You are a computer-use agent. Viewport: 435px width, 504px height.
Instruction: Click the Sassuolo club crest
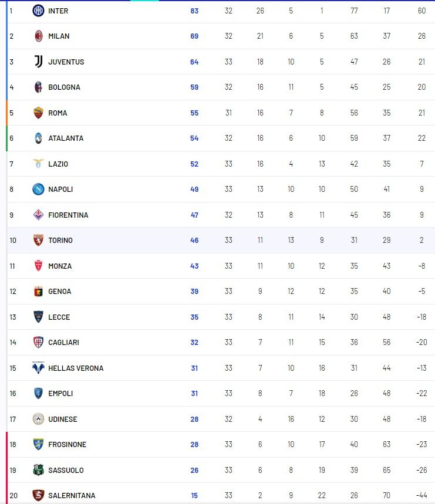[x=38, y=470]
